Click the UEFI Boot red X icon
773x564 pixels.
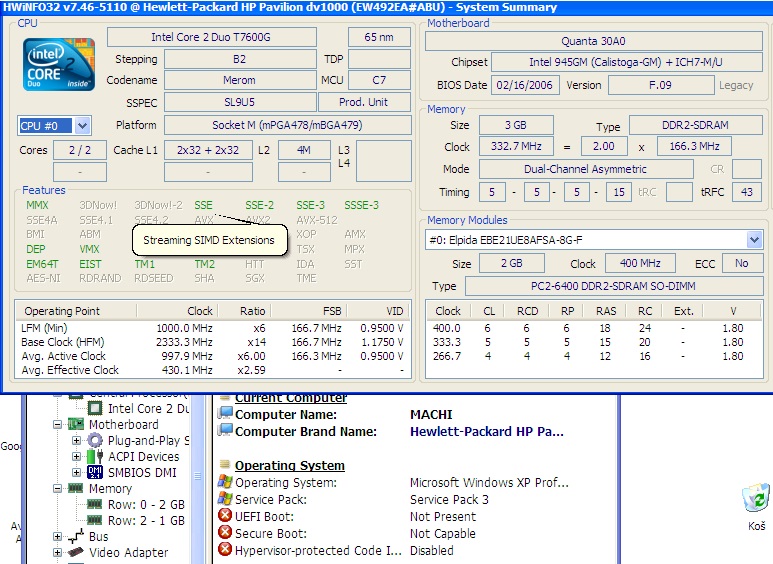(225, 516)
